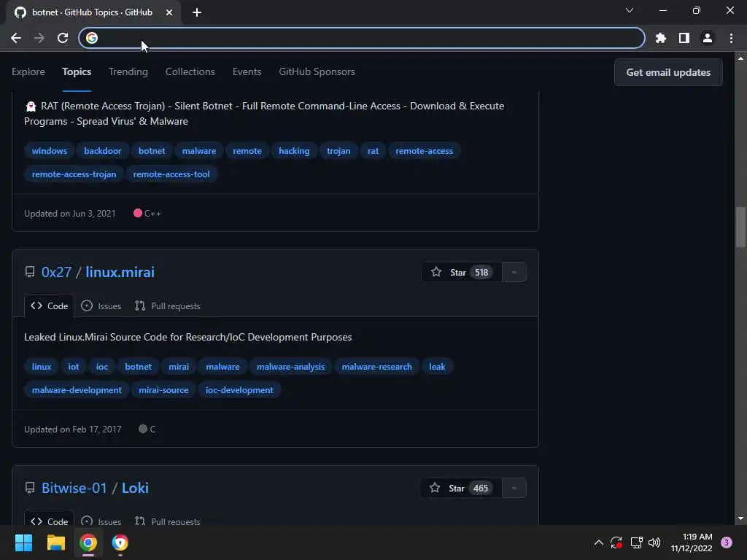
Task: Click the repo icon beside 0x27
Action: [x=29, y=272]
